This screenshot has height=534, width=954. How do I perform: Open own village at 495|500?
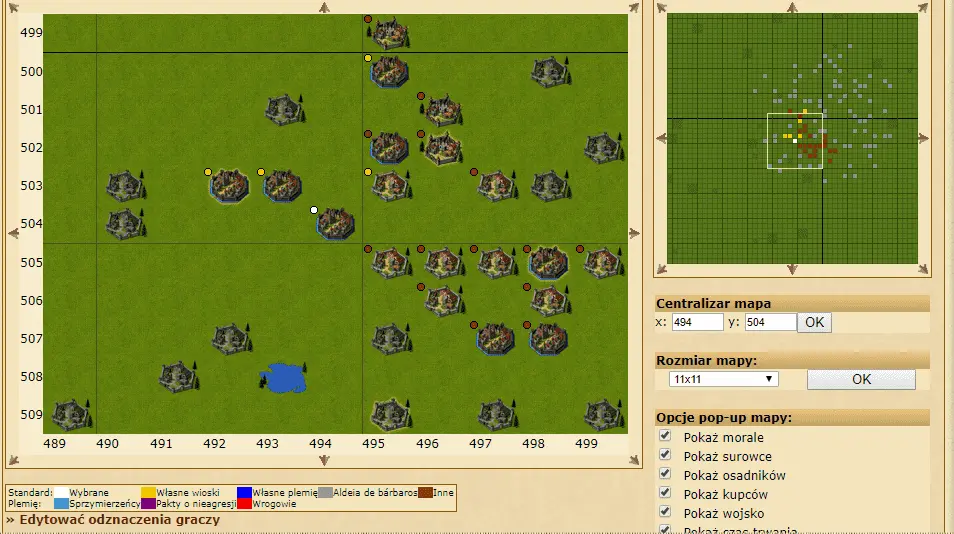tap(389, 71)
